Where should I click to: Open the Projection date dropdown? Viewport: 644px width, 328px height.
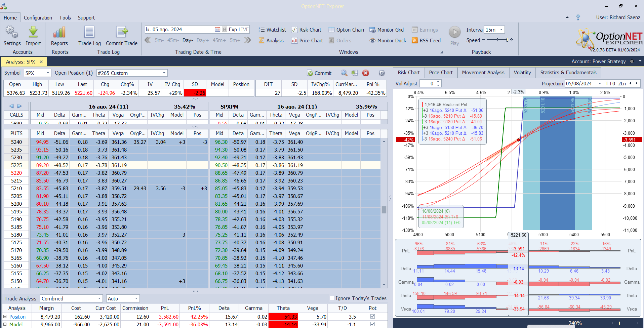(x=599, y=83)
